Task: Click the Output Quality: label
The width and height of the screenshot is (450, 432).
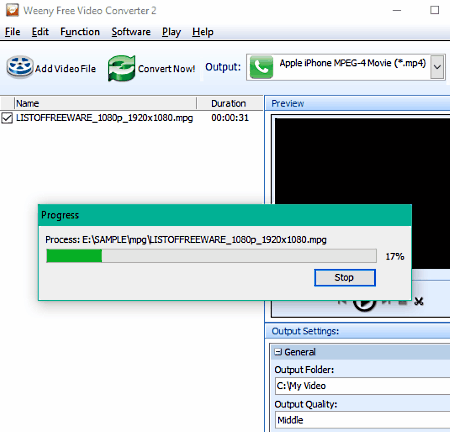Action: coord(306,404)
